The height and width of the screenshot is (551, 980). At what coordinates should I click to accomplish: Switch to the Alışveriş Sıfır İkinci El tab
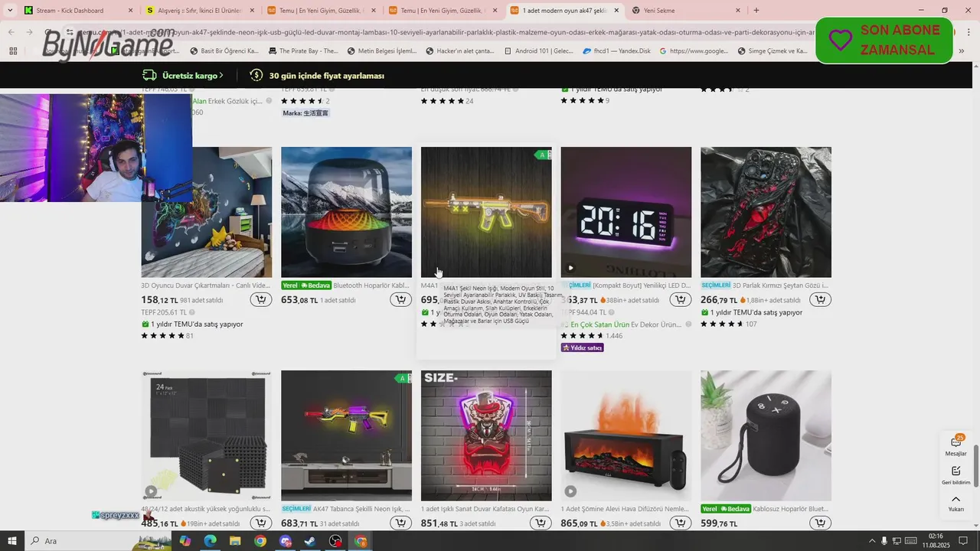point(199,11)
